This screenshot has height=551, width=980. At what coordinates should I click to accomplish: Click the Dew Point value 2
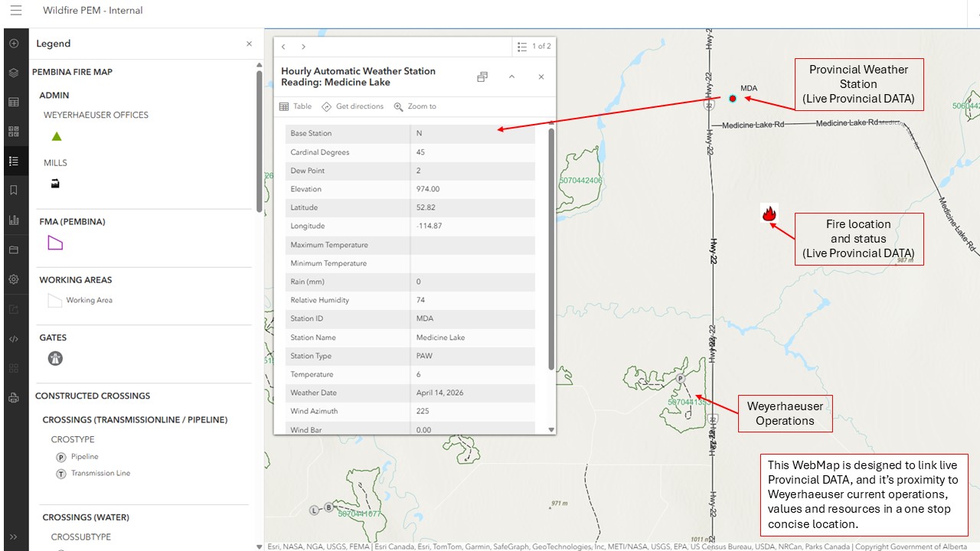point(418,171)
